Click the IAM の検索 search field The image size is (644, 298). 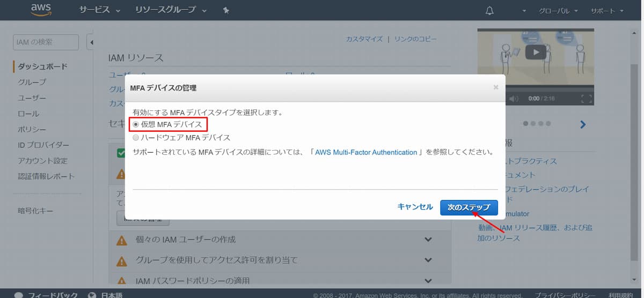(46, 42)
